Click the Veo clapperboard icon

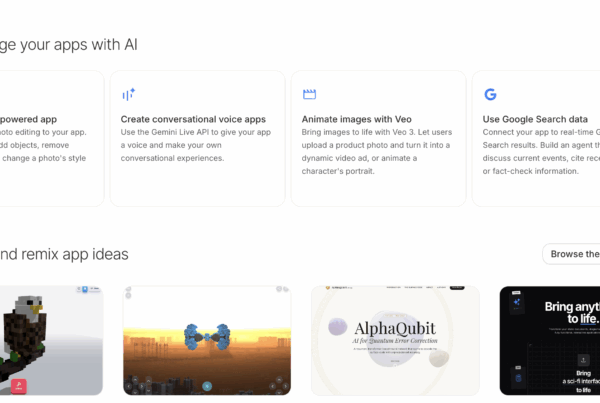tap(309, 95)
